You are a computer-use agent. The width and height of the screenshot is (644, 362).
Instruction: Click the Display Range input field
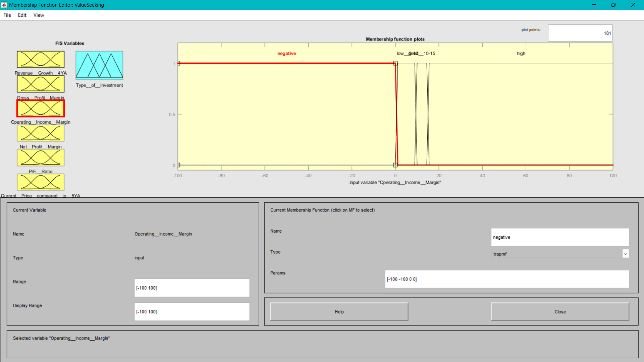click(192, 311)
